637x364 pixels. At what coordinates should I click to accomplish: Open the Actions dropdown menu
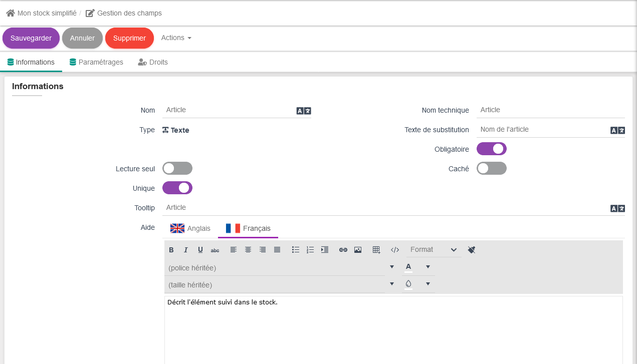coord(176,38)
